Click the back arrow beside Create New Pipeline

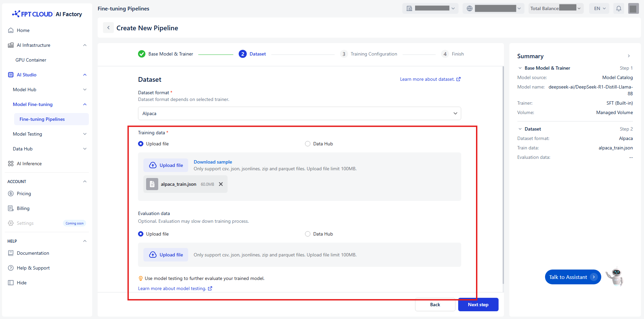(x=108, y=28)
